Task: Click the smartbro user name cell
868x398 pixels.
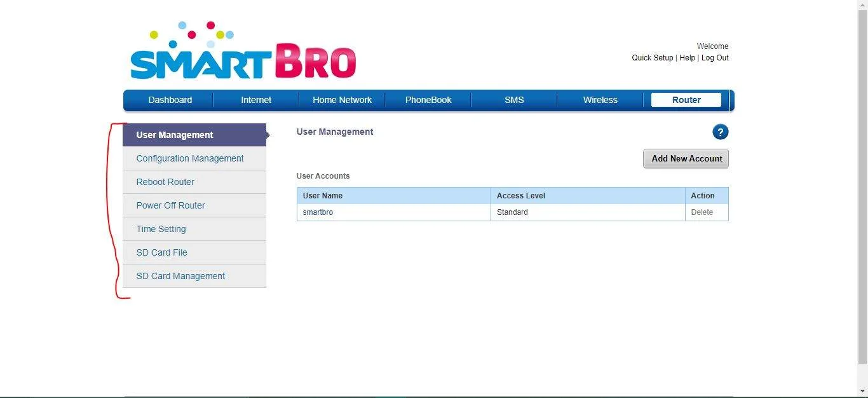Action: (x=394, y=212)
